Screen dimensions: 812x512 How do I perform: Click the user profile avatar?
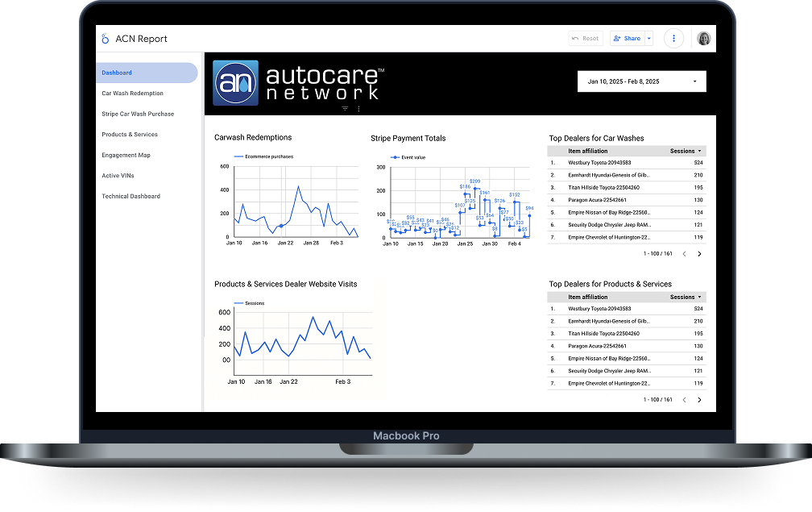(703, 39)
